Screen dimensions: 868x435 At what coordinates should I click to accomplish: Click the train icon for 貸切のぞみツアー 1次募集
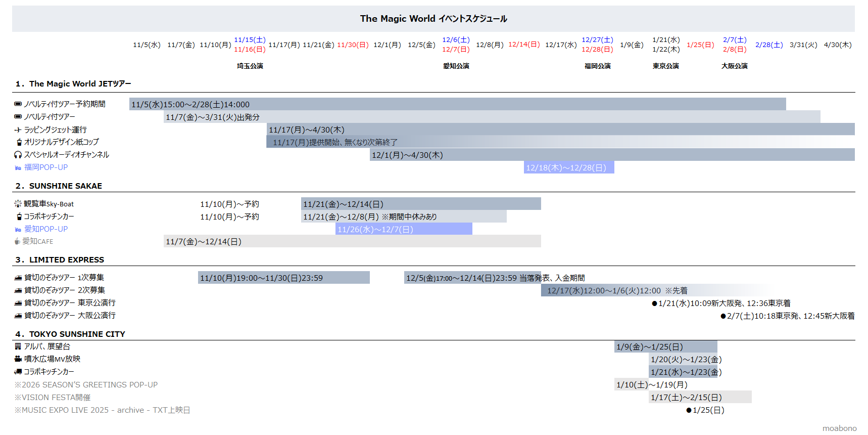[18, 278]
